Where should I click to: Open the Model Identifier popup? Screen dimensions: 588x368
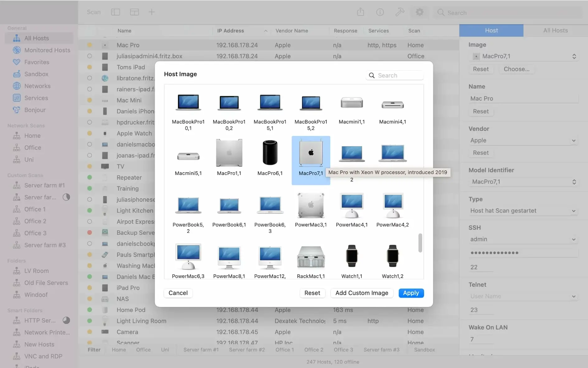[x=524, y=182]
